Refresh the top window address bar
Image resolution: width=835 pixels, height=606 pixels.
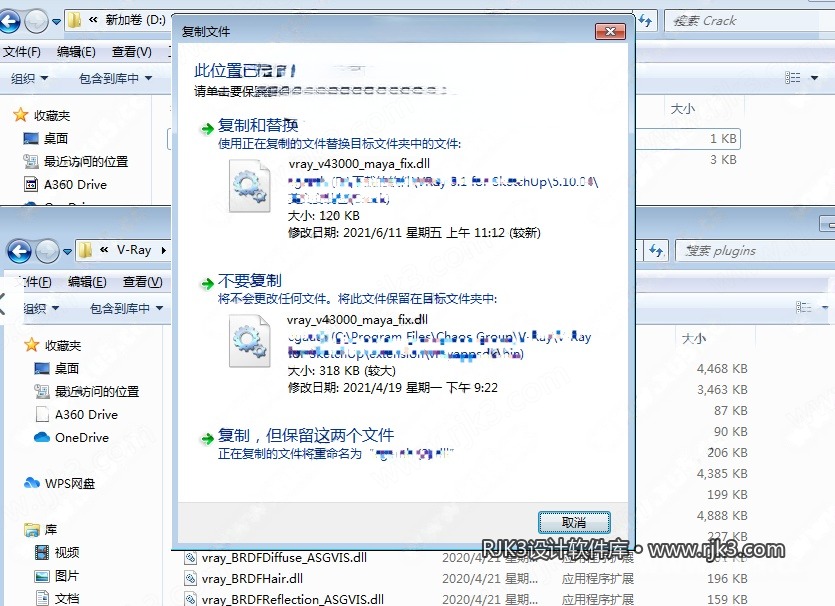coord(645,21)
